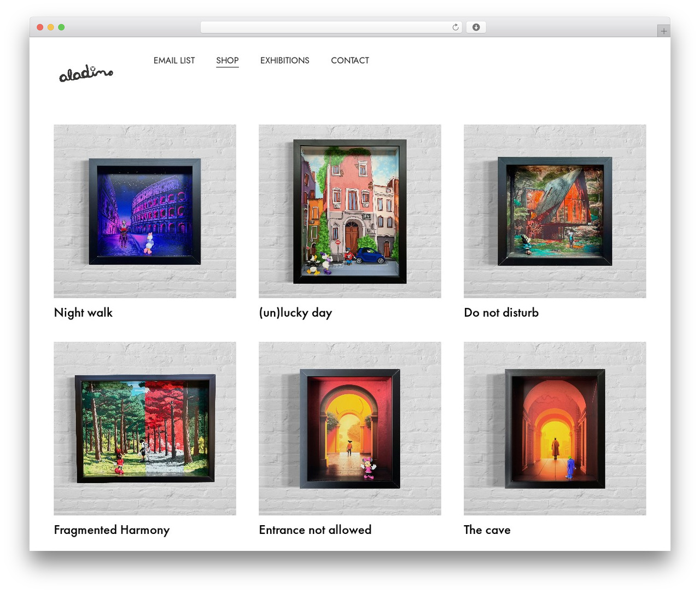Viewport: 700px width, 593px height.
Task: Go to the SHOP page
Action: tap(227, 60)
